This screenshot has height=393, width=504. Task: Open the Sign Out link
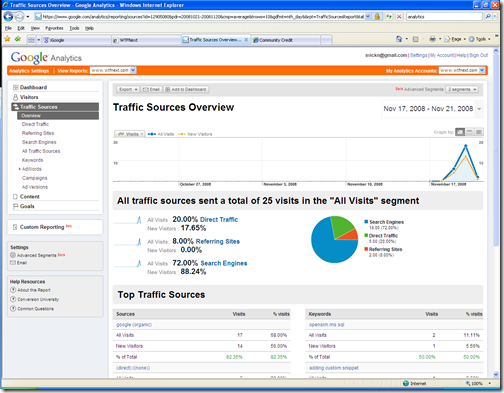coord(478,55)
